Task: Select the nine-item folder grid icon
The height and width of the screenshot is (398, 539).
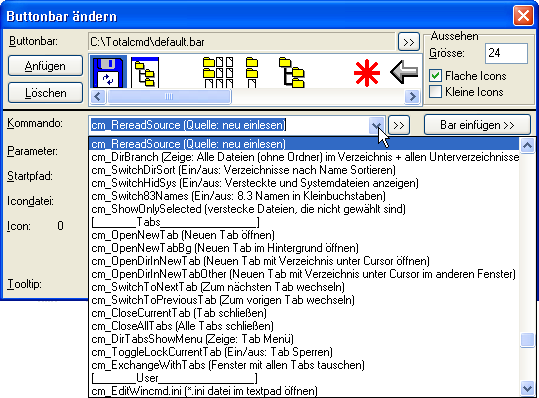Action: 218,72
